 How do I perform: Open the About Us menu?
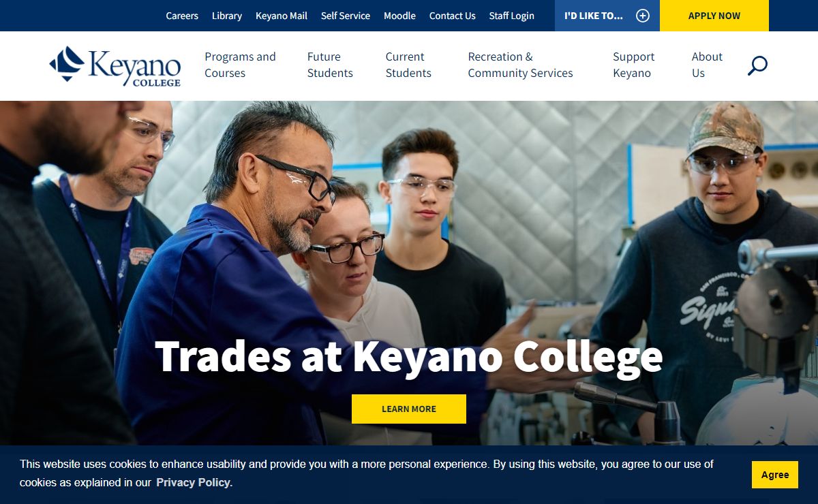point(707,65)
